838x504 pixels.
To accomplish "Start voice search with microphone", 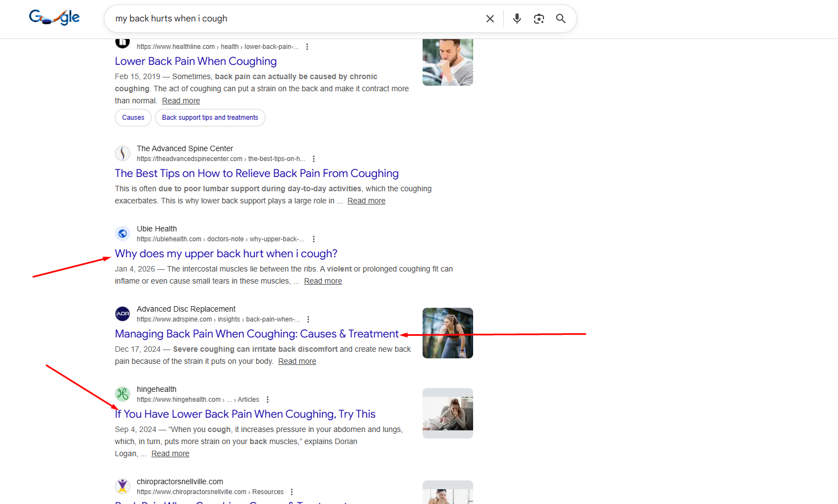I will [517, 19].
